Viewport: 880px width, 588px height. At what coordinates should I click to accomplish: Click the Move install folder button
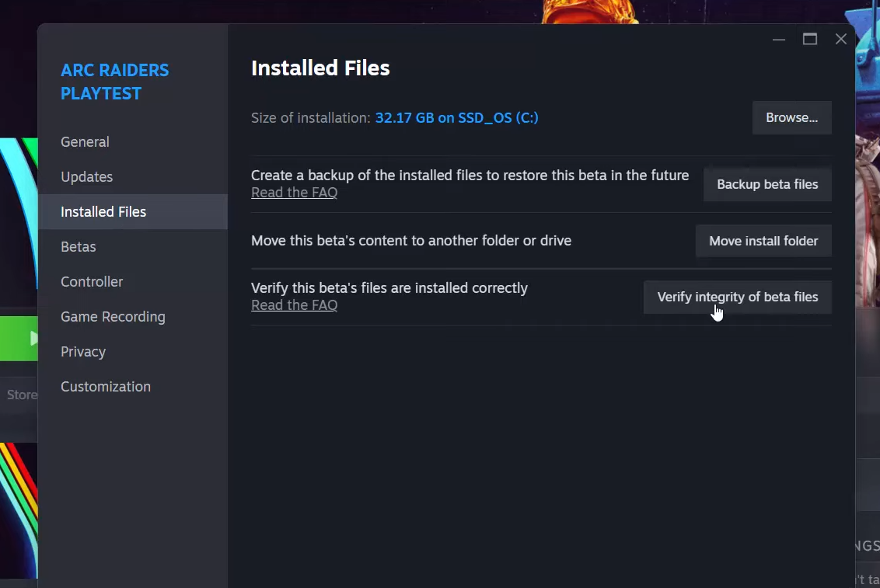pyautogui.click(x=763, y=242)
